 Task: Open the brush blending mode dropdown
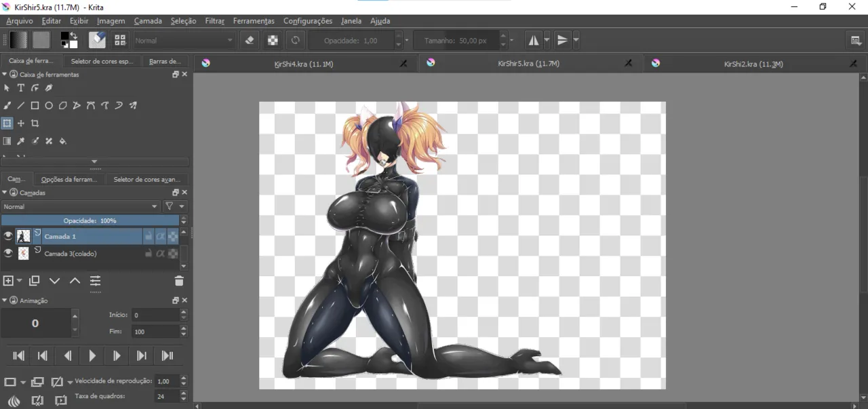click(184, 41)
